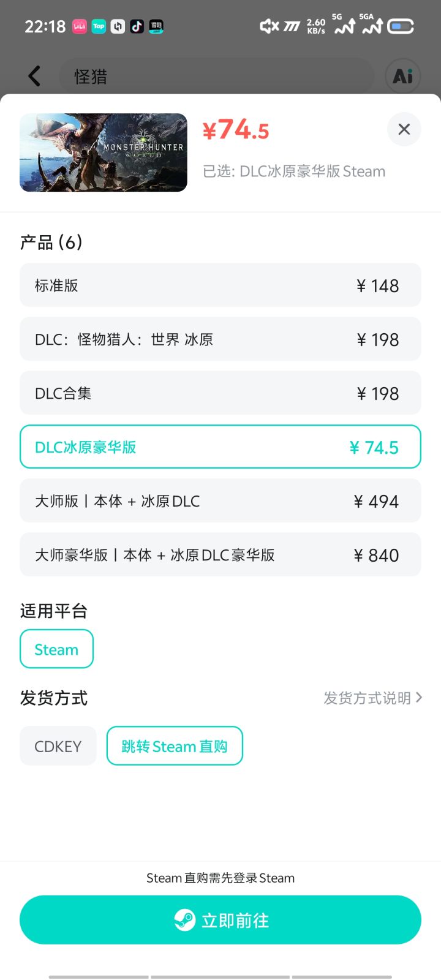Choose the DLC合集 product option
Viewport: 441px width, 980px height.
[x=221, y=393]
